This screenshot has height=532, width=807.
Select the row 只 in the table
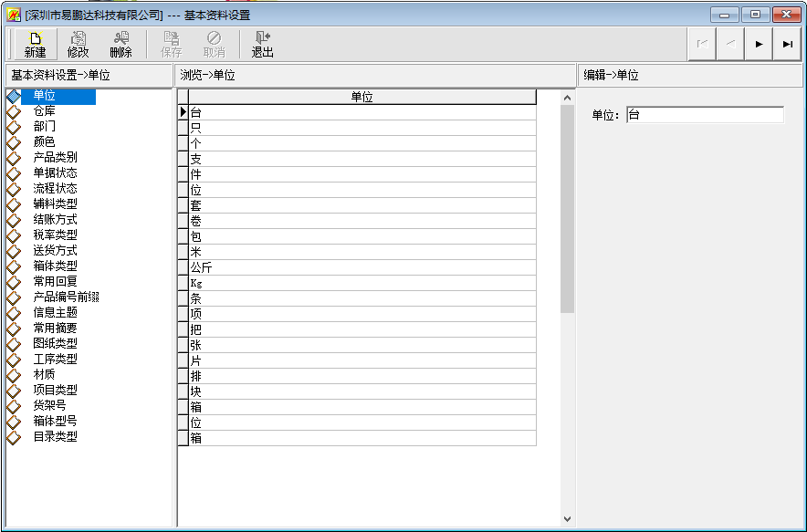click(x=362, y=128)
